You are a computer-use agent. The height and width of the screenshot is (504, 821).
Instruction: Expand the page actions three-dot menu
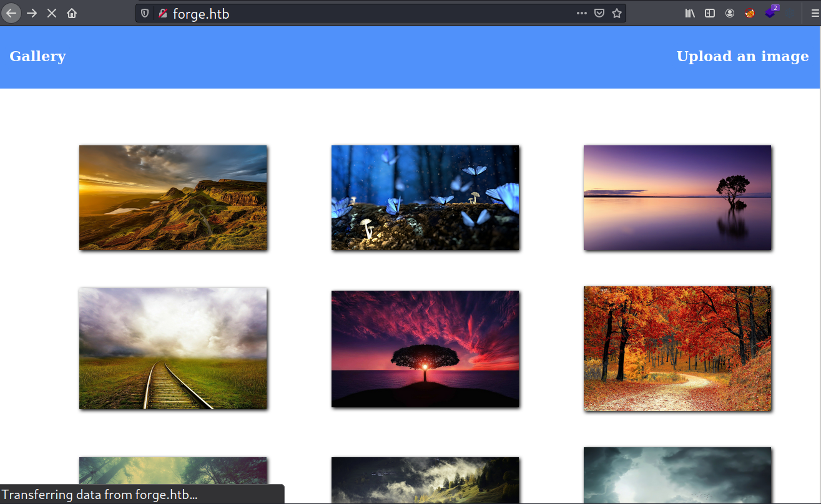(582, 13)
